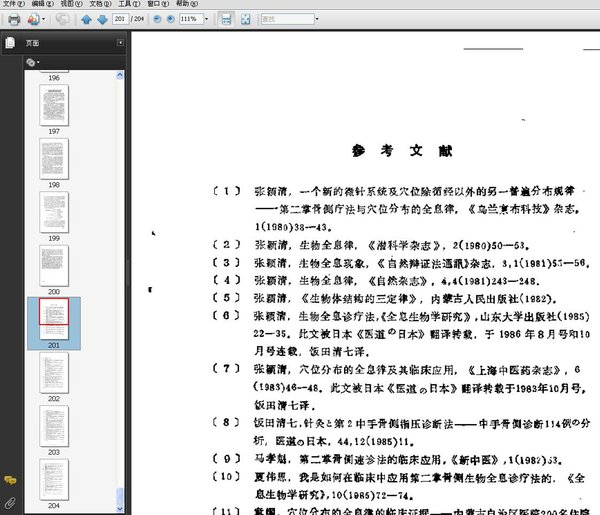The width and height of the screenshot is (600, 515).
Task: Open the Comments panel speech bubble icon
Action: click(x=10, y=481)
